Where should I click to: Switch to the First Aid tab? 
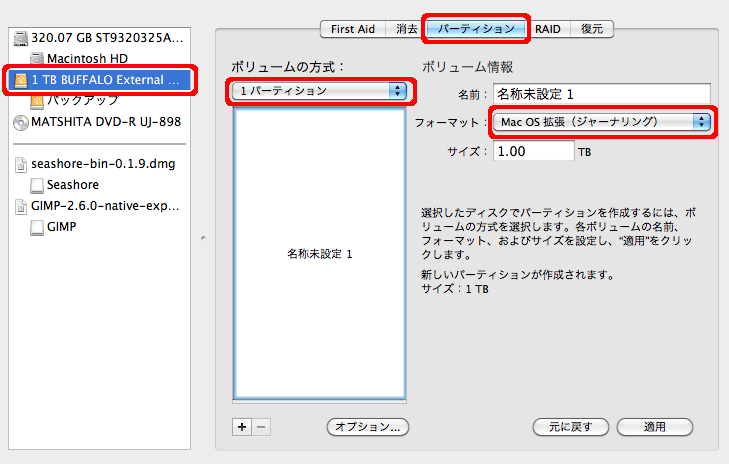(353, 29)
